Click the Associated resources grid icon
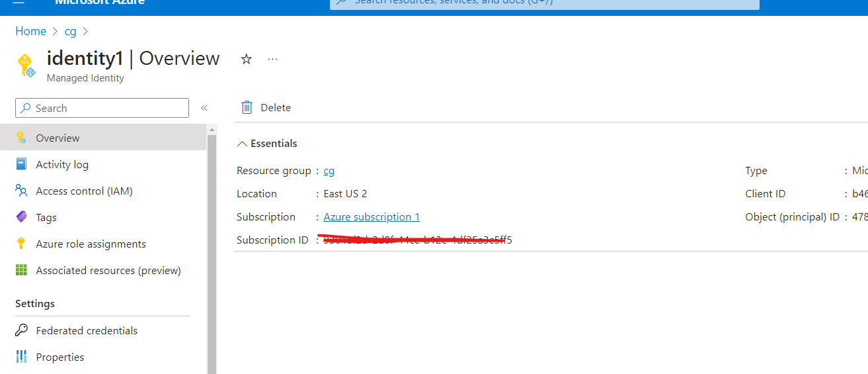The height and width of the screenshot is (374, 868). coord(21,270)
